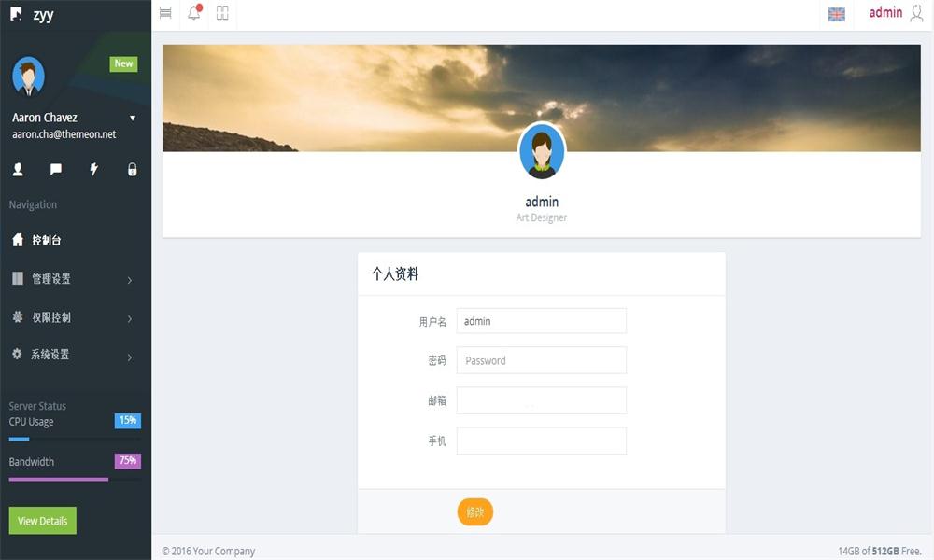934x560 pixels.
Task: Focus the 密码 Password input field
Action: point(542,360)
